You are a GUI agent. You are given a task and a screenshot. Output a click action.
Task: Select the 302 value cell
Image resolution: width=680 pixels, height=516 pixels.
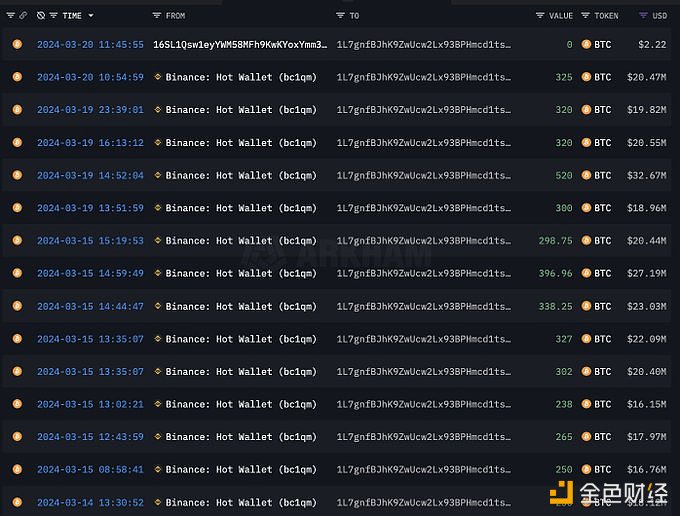[x=564, y=372]
